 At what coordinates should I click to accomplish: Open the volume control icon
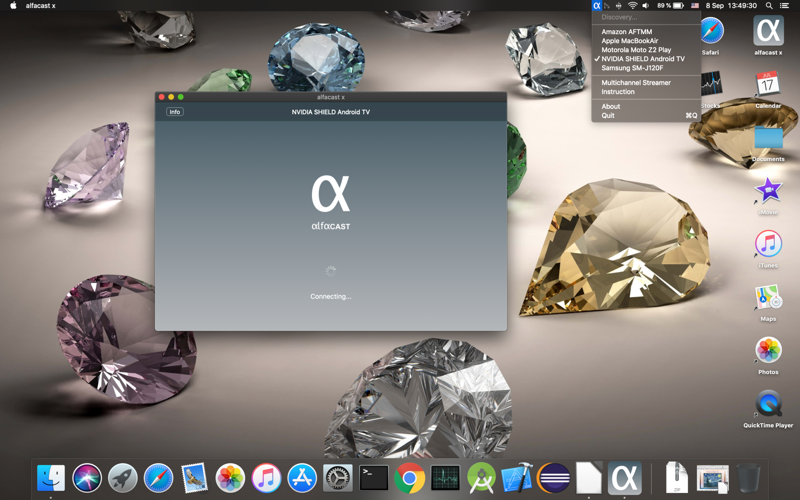(x=646, y=6)
